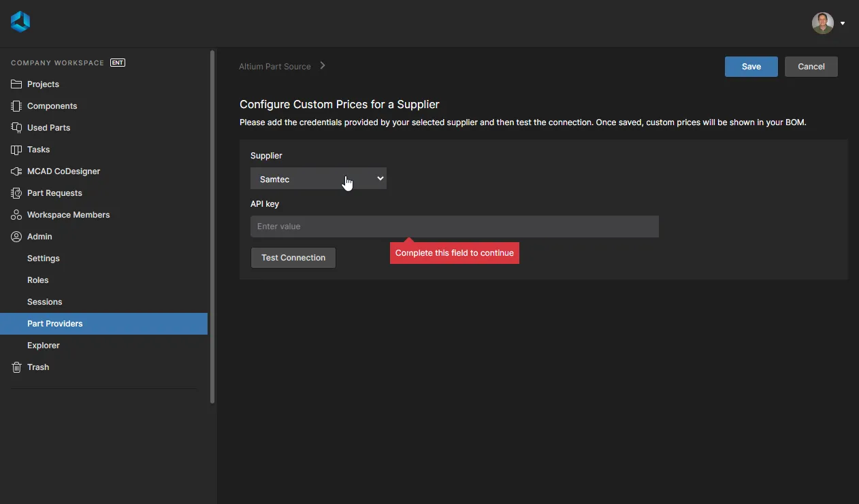This screenshot has width=859, height=504.
Task: Open the user account dropdown arrow
Action: pos(843,23)
